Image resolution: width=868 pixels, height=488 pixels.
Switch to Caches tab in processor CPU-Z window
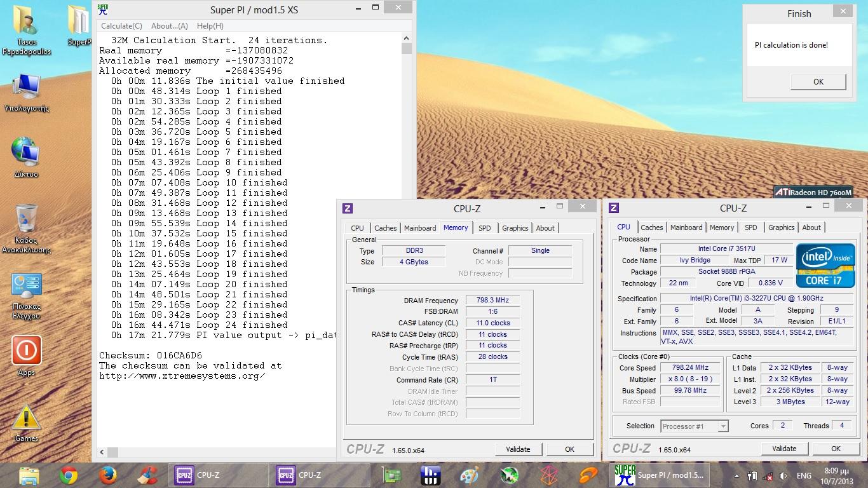click(x=651, y=227)
